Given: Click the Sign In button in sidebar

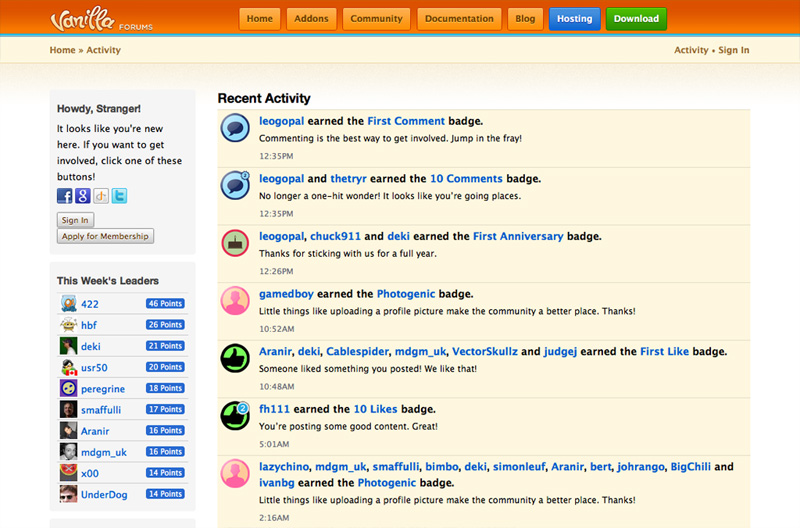Looking at the screenshot, I should coord(75,220).
